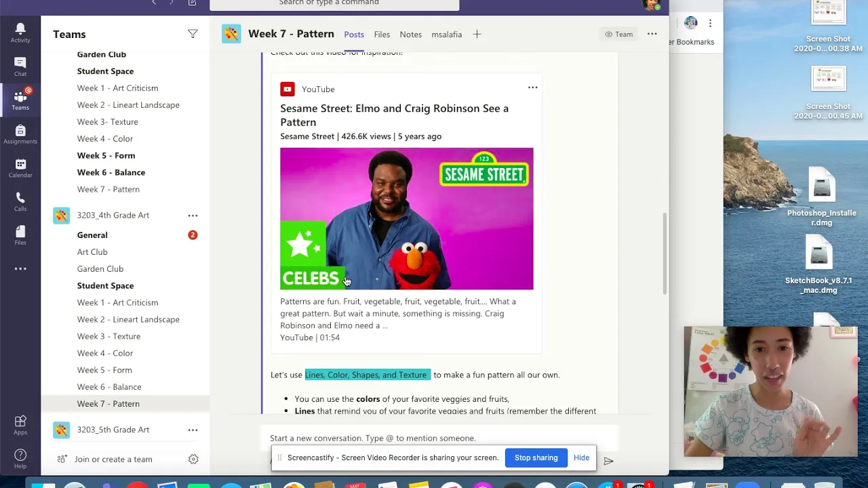Image resolution: width=868 pixels, height=488 pixels.
Task: Open the Calls icon
Action: coord(20,201)
